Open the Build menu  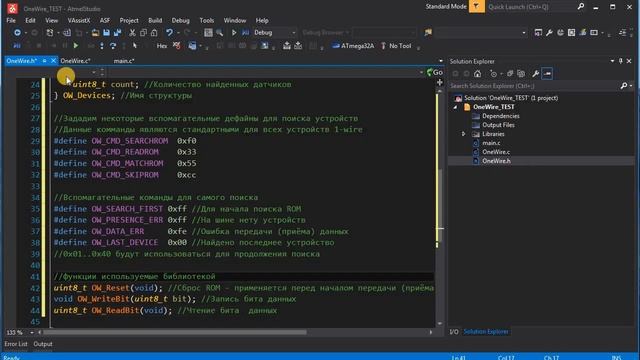point(155,20)
